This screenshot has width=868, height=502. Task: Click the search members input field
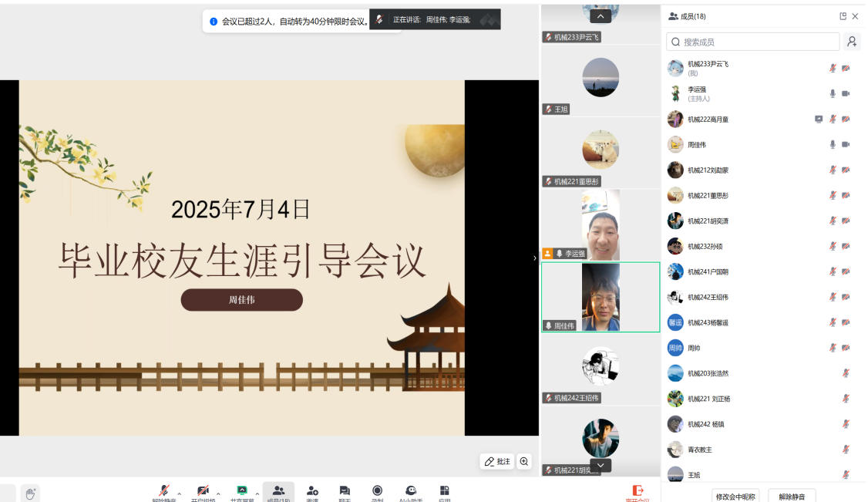point(753,42)
